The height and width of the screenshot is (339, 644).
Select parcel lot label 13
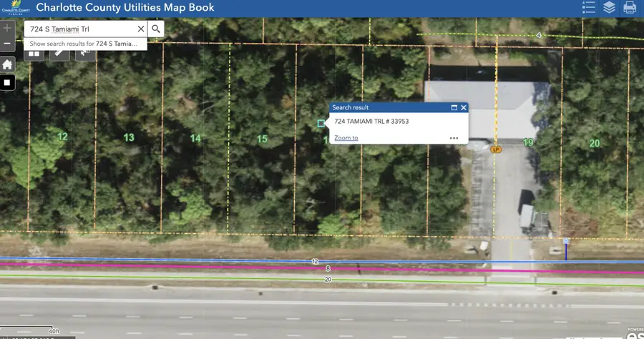(129, 137)
